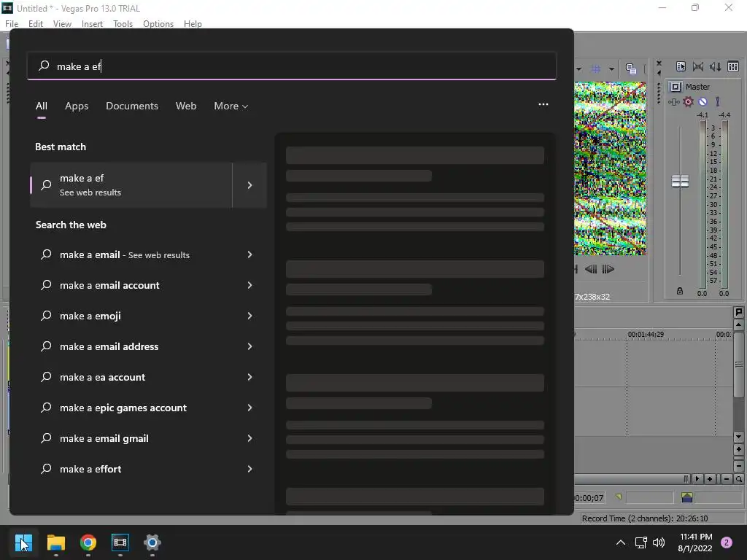Switch to the All search tab

tap(42, 106)
